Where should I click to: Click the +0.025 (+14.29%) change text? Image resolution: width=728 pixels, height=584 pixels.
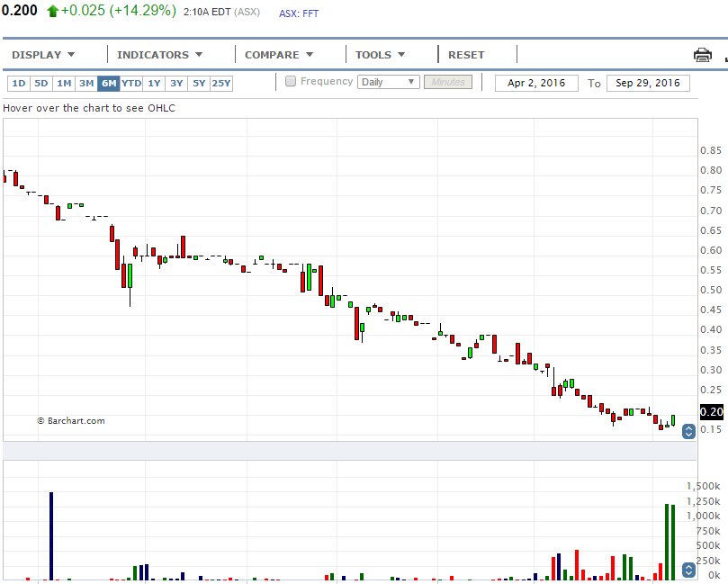119,10
